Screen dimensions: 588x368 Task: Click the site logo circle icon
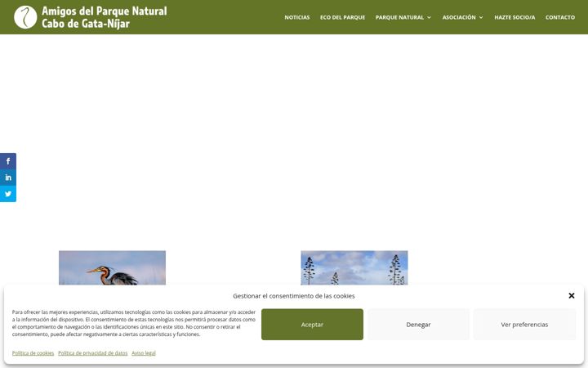[25, 17]
